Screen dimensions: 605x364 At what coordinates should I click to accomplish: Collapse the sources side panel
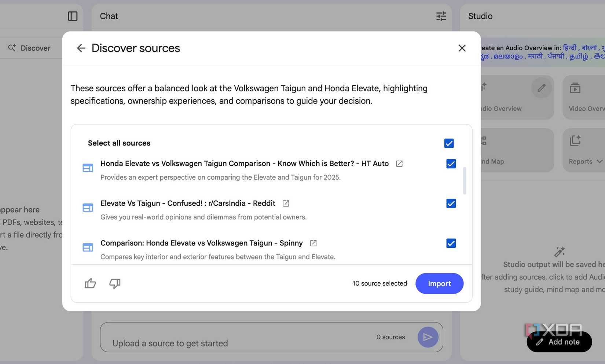[x=73, y=16]
